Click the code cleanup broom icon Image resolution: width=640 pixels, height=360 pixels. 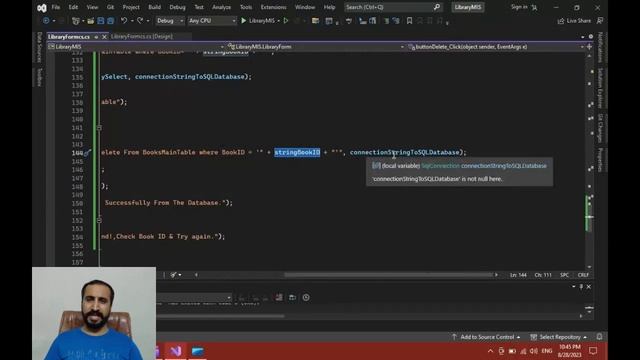(173, 275)
